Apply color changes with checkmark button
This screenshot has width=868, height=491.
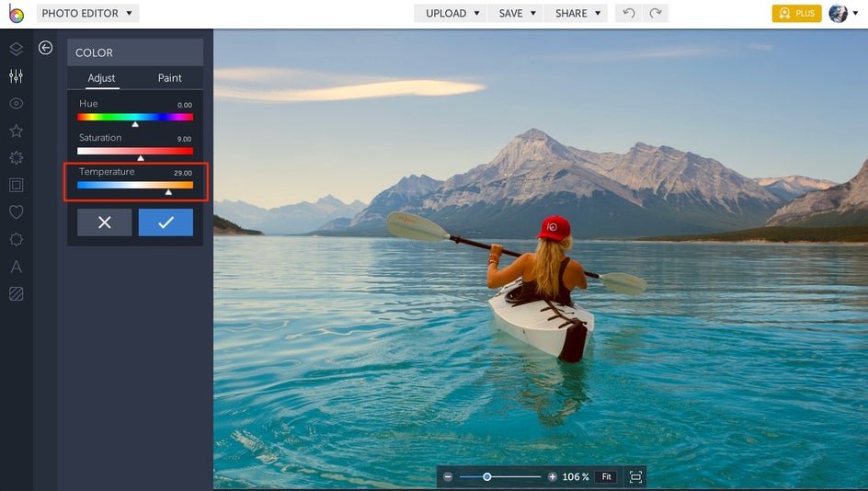166,223
